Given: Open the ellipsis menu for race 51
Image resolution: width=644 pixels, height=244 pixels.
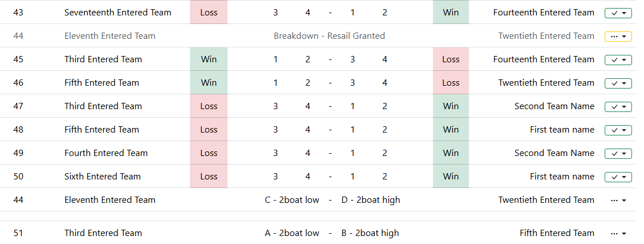Looking at the screenshot, I should (618, 233).
